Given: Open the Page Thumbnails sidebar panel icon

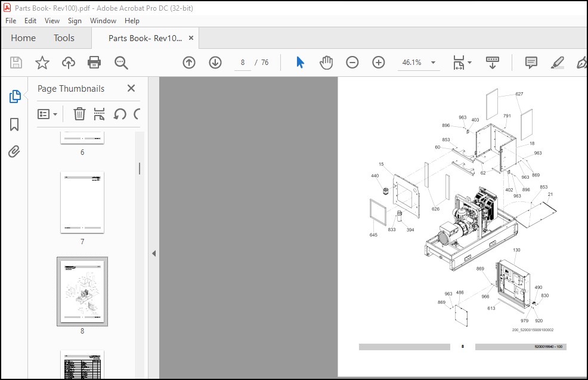Looking at the screenshot, I should [15, 96].
